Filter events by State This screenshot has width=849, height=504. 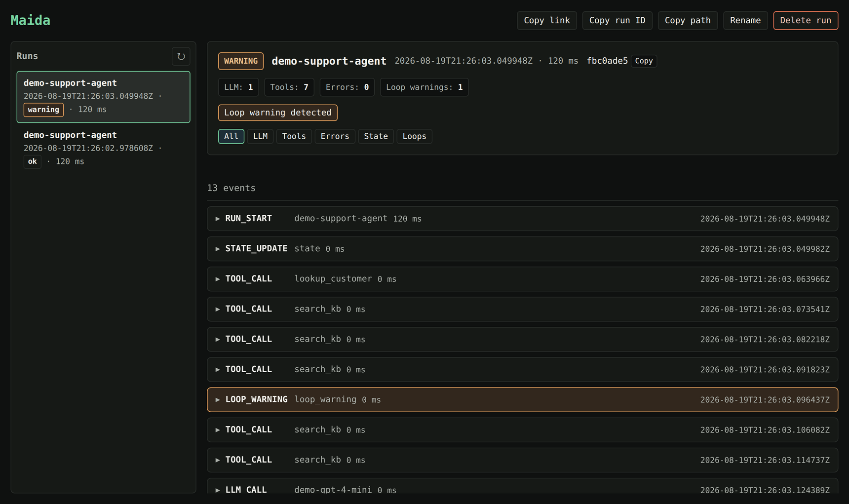point(376,136)
